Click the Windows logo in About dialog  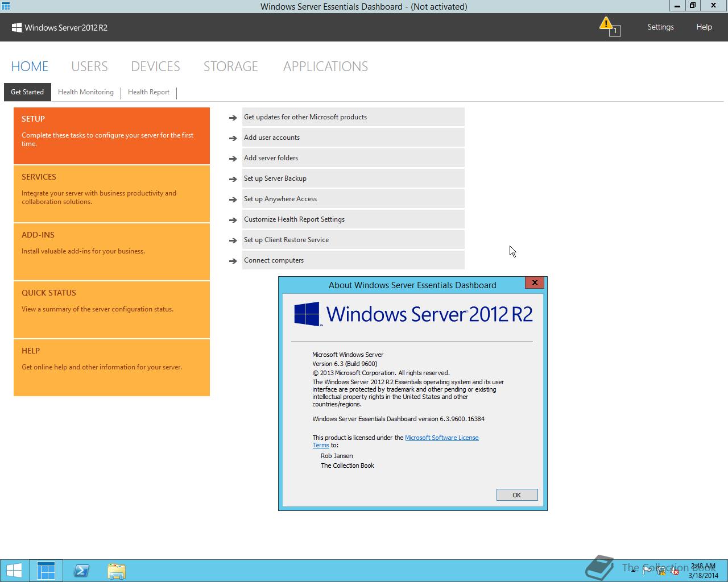click(x=308, y=314)
